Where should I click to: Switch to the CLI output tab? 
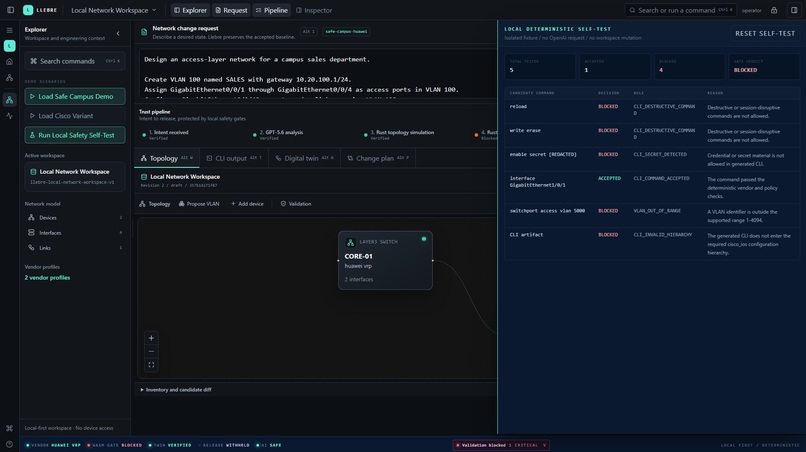[233, 158]
